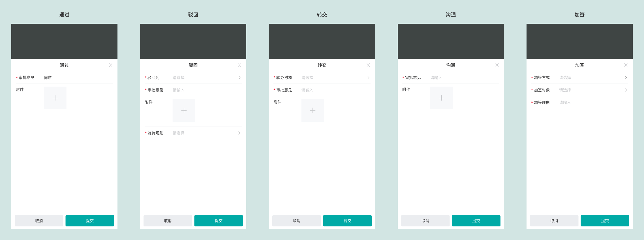This screenshot has height=240, width=644.
Task: Click 取消 button in the 驳回 panel
Action: tap(168, 221)
